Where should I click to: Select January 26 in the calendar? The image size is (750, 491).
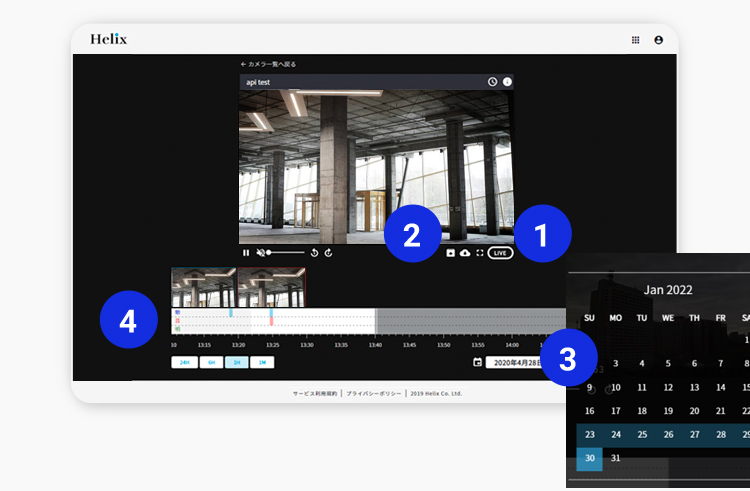669,435
